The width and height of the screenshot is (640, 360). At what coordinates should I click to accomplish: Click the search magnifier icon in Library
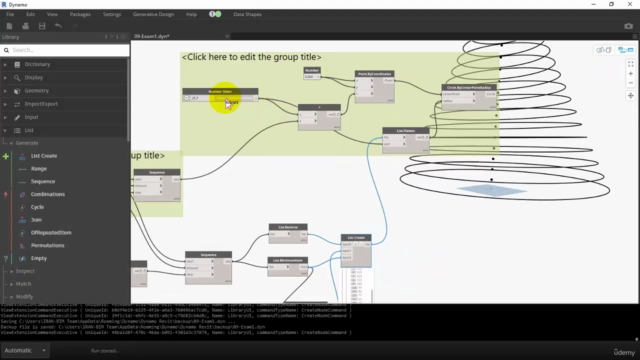click(x=6, y=50)
